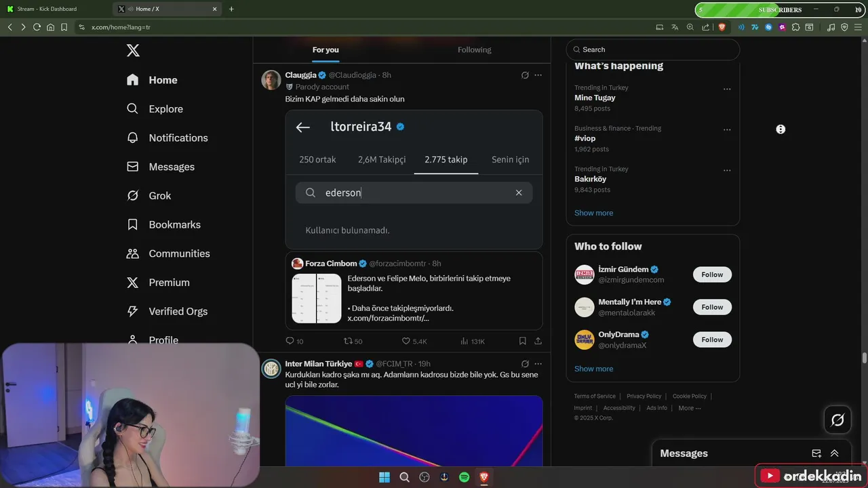Click the translate page icon in toolbar
This screenshot has height=488, width=868.
click(675, 27)
